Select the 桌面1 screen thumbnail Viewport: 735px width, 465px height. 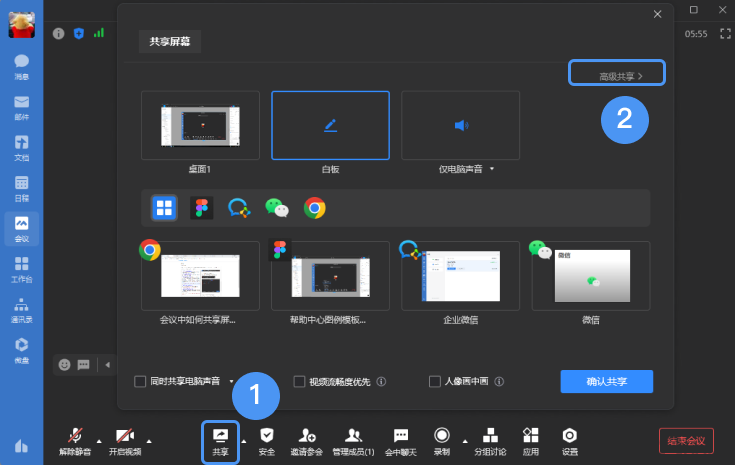(x=200, y=126)
